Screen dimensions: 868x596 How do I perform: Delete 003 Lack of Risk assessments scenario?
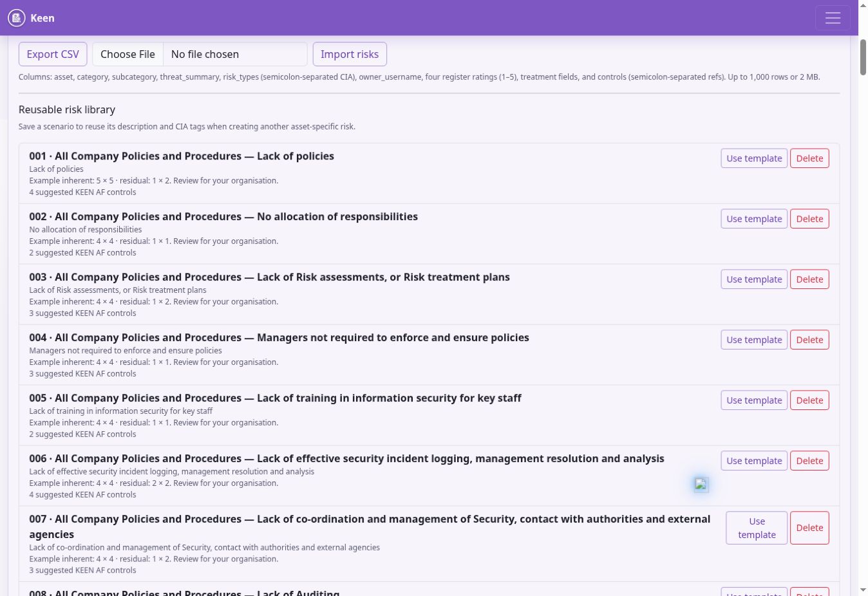point(809,279)
